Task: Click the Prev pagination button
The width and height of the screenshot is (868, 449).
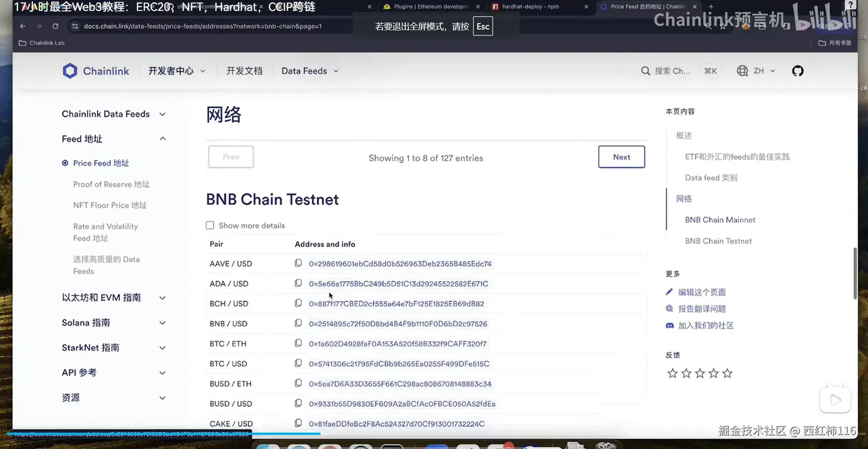Action: pyautogui.click(x=231, y=157)
